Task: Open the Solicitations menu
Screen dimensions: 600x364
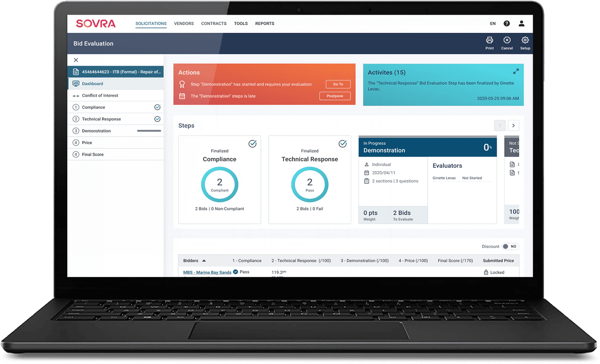Action: (151, 24)
